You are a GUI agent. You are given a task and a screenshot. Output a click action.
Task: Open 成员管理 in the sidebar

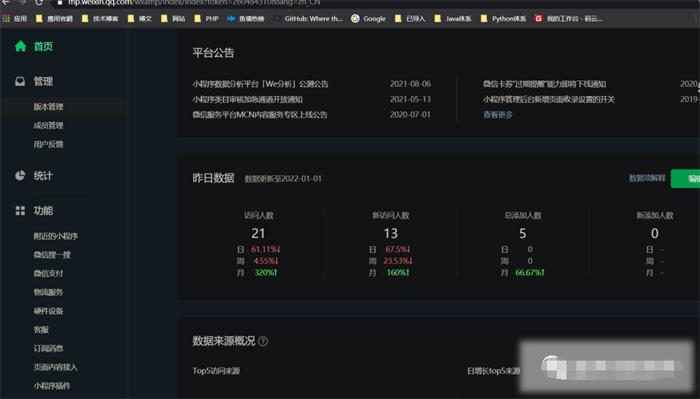tap(48, 125)
